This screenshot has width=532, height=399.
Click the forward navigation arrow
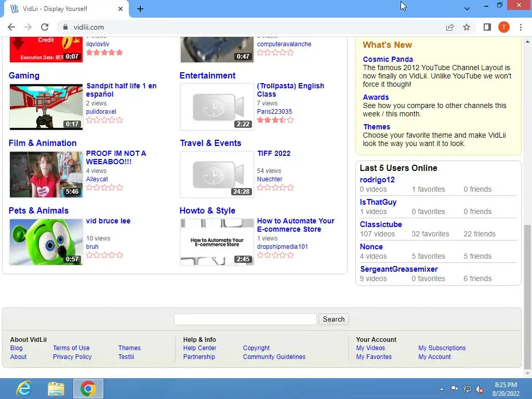[28, 27]
